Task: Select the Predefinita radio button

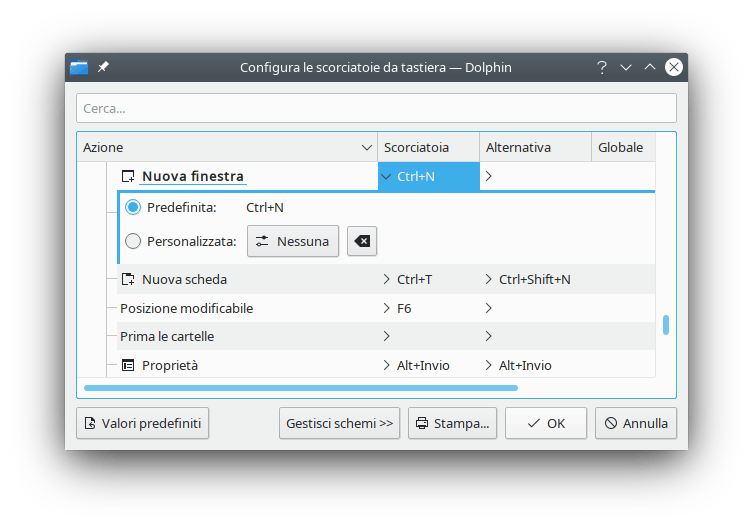Action: tap(133, 207)
